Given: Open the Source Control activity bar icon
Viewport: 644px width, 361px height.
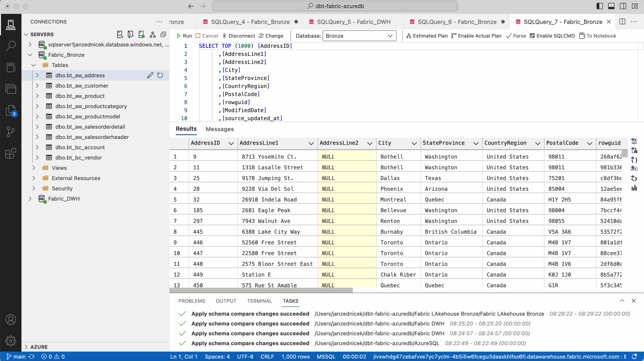Looking at the screenshot, I should click(11, 132).
